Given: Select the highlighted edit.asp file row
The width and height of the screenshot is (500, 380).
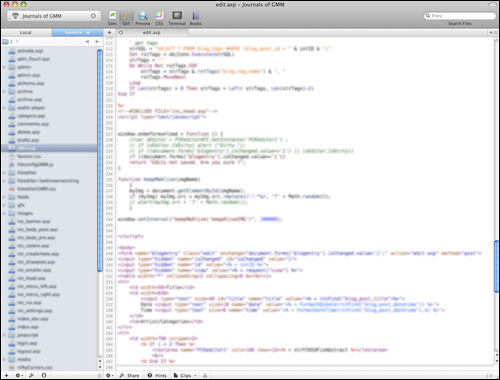Looking at the screenshot, I should pos(49,148).
